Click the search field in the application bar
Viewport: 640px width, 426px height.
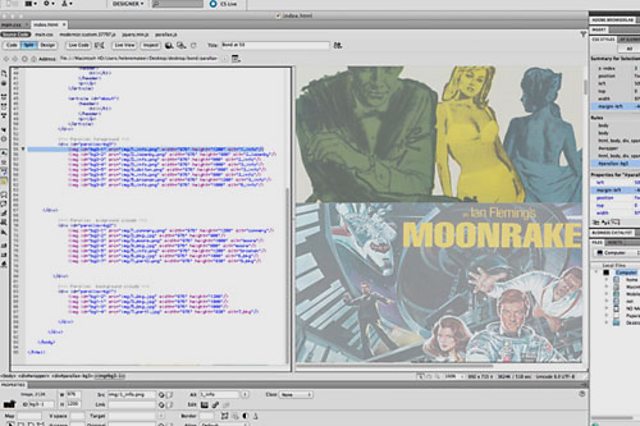click(x=177, y=4)
